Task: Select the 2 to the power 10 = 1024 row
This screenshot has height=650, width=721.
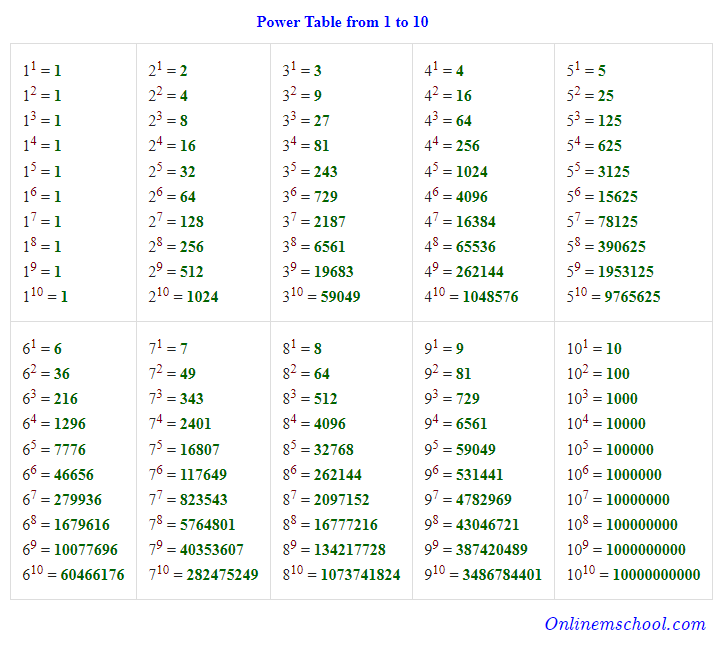Action: tap(183, 296)
